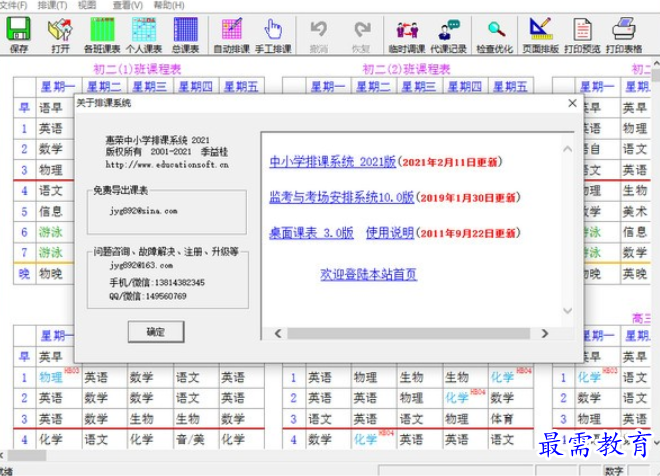This screenshot has width=660, height=476.
Task: Click the dialog browser pane's scroll down arrow
Action: point(567,311)
